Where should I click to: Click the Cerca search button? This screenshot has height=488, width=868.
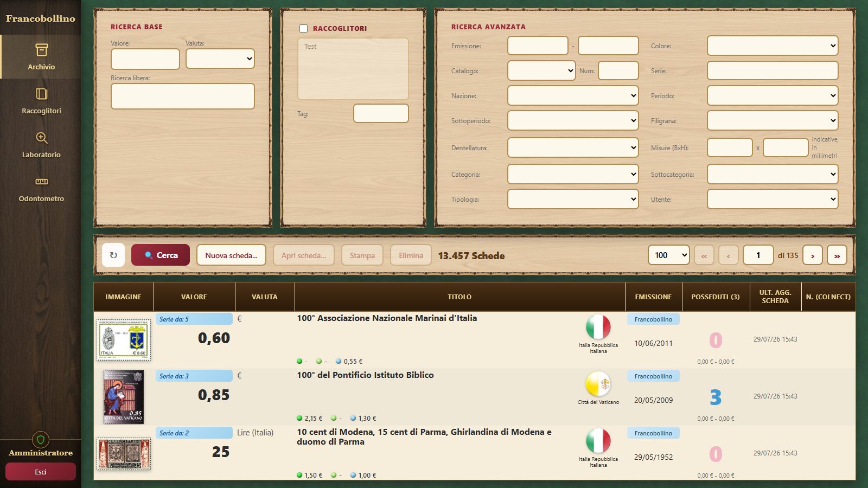click(x=161, y=255)
